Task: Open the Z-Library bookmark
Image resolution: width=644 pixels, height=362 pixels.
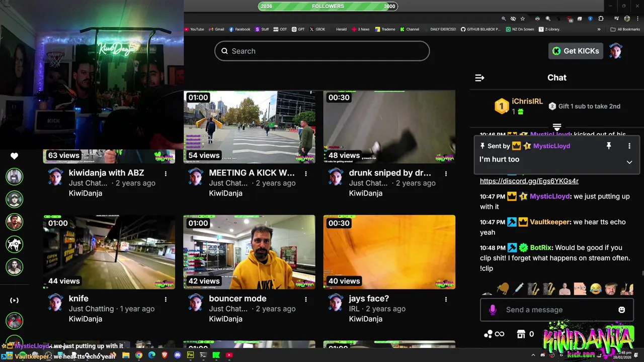Action: tap(549, 29)
